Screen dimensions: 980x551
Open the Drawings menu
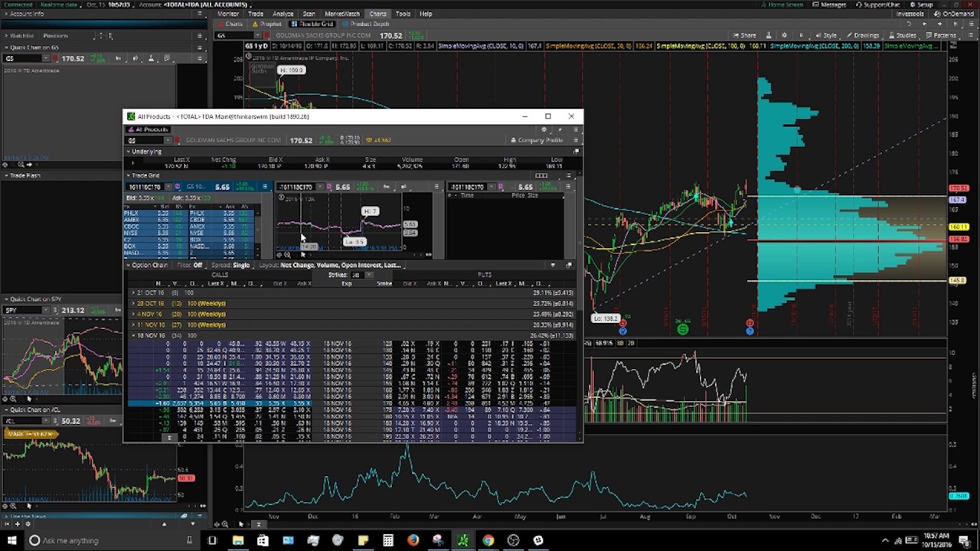pos(862,35)
